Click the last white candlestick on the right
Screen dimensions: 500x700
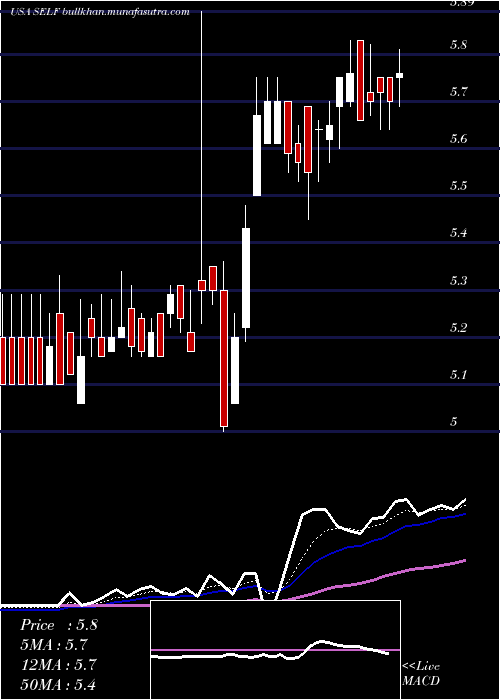[x=400, y=75]
